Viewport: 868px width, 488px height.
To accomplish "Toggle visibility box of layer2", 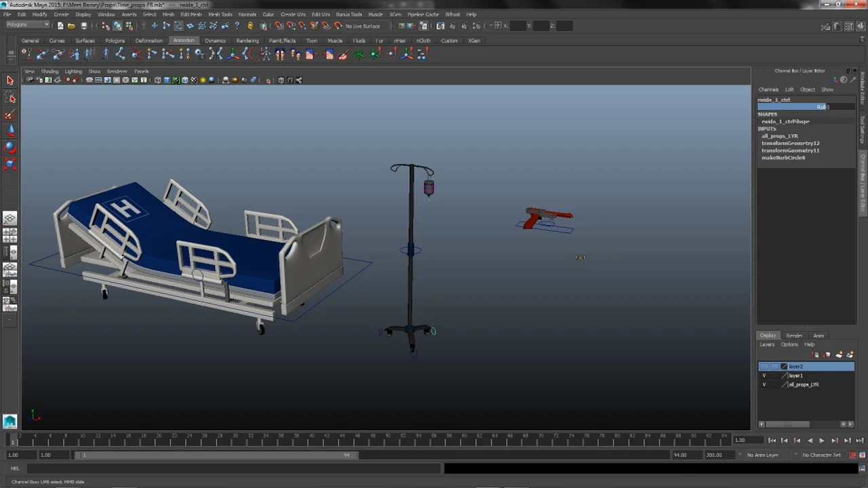I will 764,367.
